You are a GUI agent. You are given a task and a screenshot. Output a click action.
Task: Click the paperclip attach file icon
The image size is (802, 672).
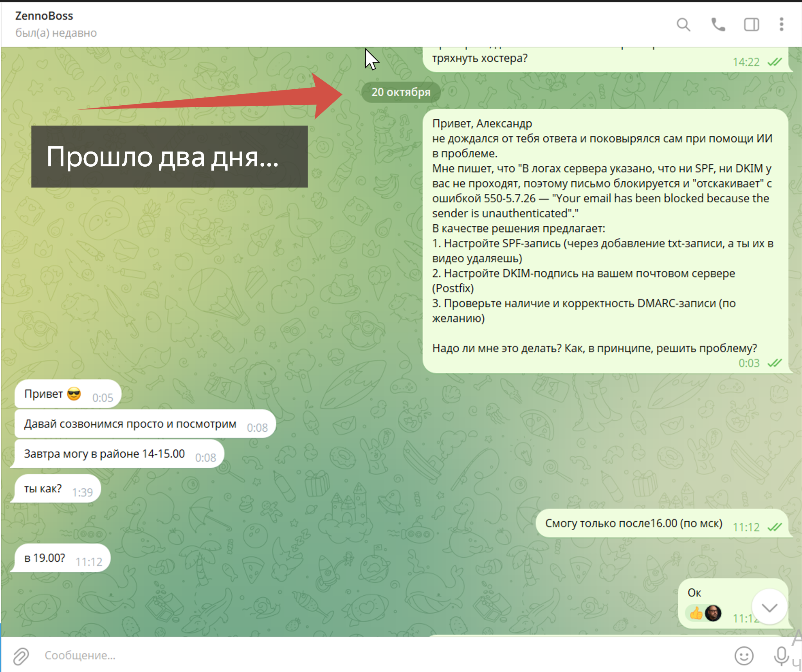coord(21,656)
